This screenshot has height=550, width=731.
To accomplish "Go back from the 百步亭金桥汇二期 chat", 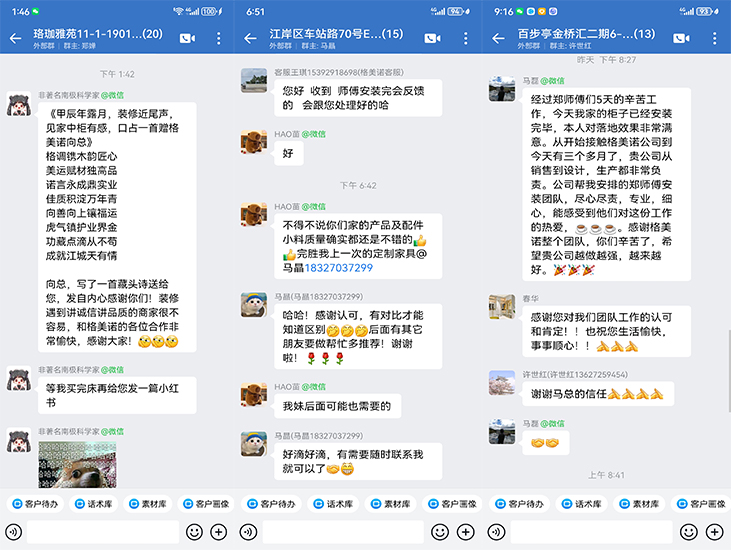I will pos(499,39).
